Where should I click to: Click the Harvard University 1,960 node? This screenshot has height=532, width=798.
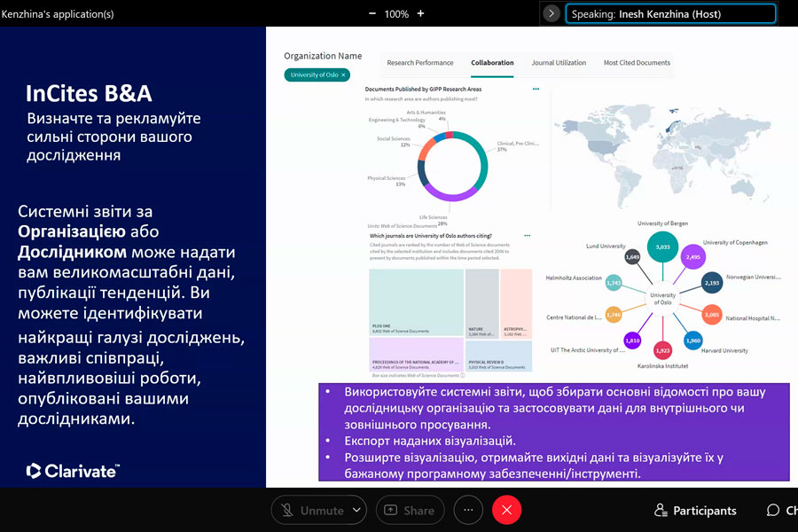[x=693, y=340]
